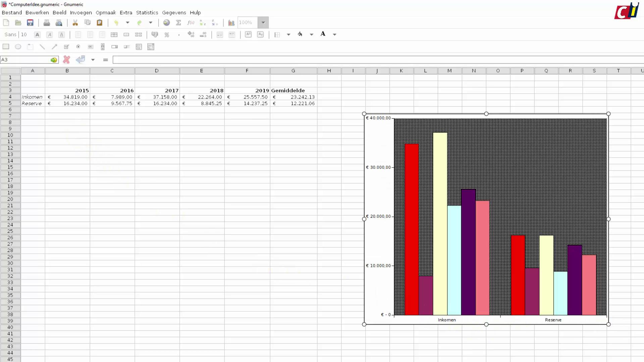Apply currency formatting to the selection
This screenshot has width=644, height=362.
pos(155,35)
